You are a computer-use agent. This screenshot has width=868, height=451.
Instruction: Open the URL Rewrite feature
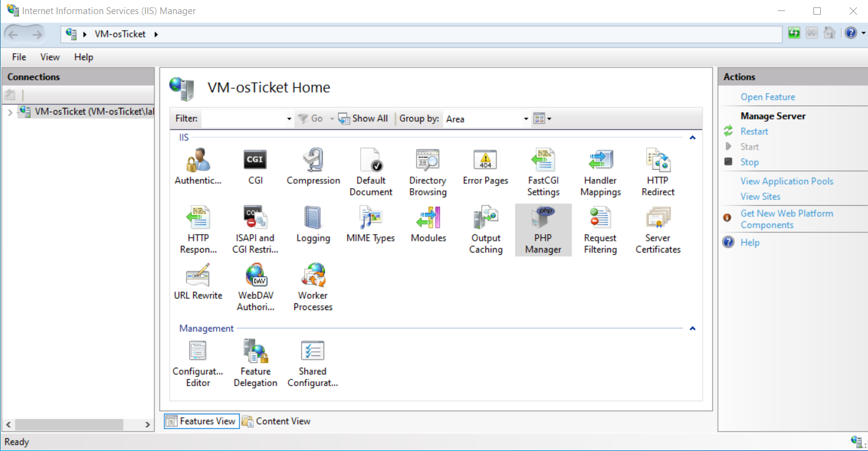coord(198,281)
